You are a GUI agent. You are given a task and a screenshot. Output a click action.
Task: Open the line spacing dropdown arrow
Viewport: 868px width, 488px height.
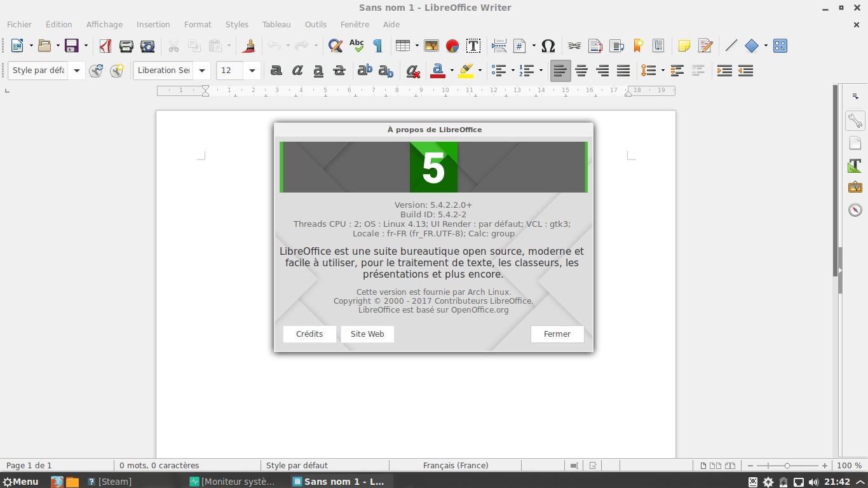point(663,71)
